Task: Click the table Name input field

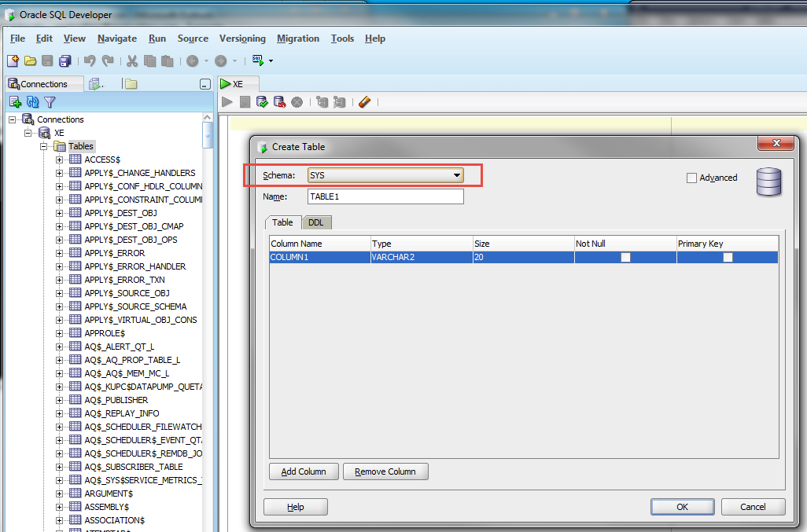Action: pyautogui.click(x=385, y=197)
